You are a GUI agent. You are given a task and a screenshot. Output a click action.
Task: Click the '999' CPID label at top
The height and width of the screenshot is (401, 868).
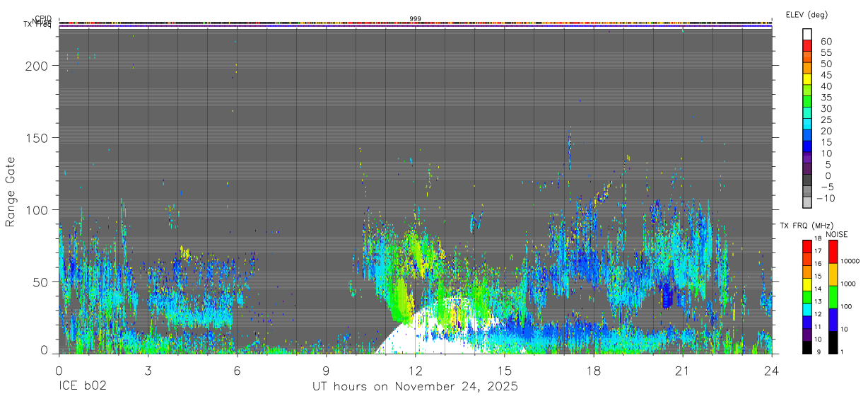click(415, 19)
